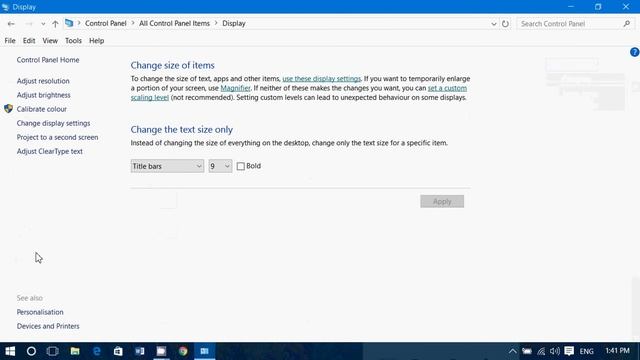Open the Store taskbar icon
The width and height of the screenshot is (640, 360).
point(118,351)
